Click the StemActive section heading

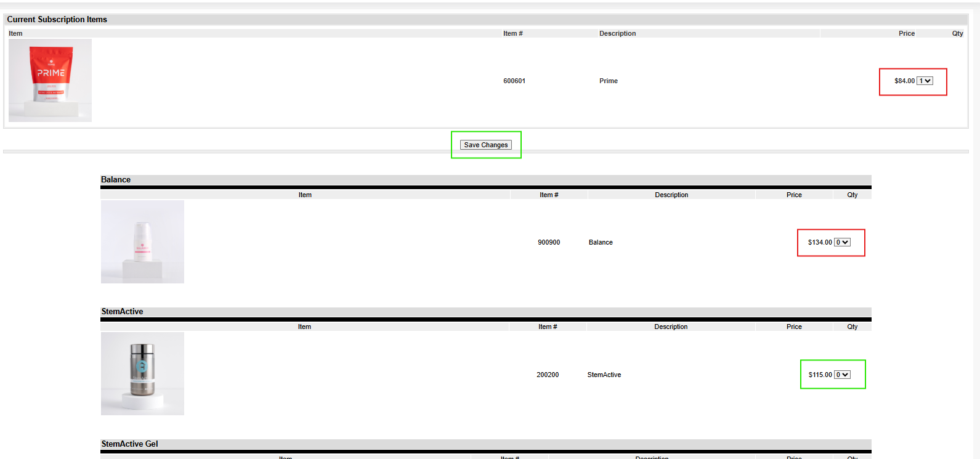point(122,312)
